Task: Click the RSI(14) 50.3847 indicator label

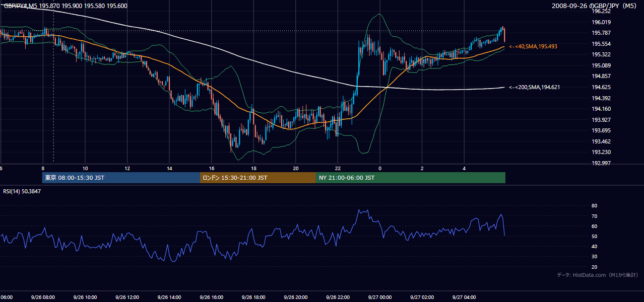Action: coord(22,191)
